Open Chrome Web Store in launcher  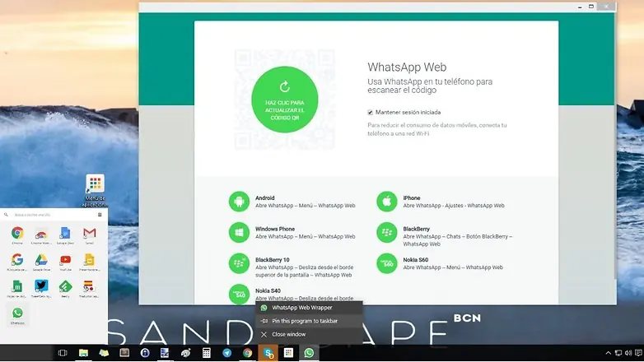pyautogui.click(x=41, y=235)
